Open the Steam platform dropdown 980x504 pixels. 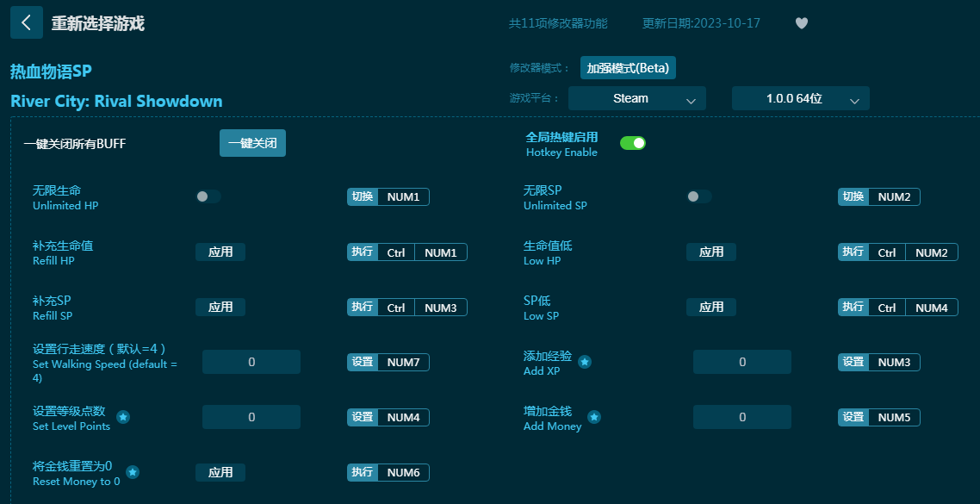[x=637, y=98]
